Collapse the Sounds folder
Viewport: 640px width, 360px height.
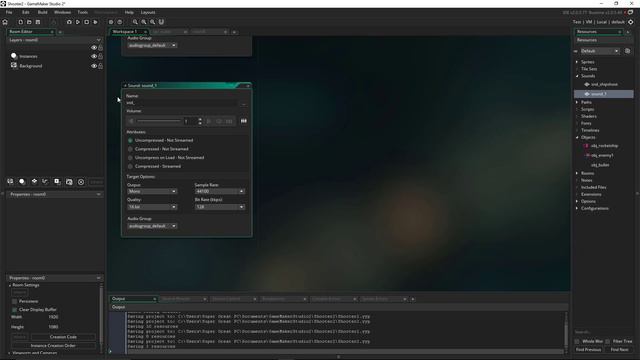[x=577, y=76]
